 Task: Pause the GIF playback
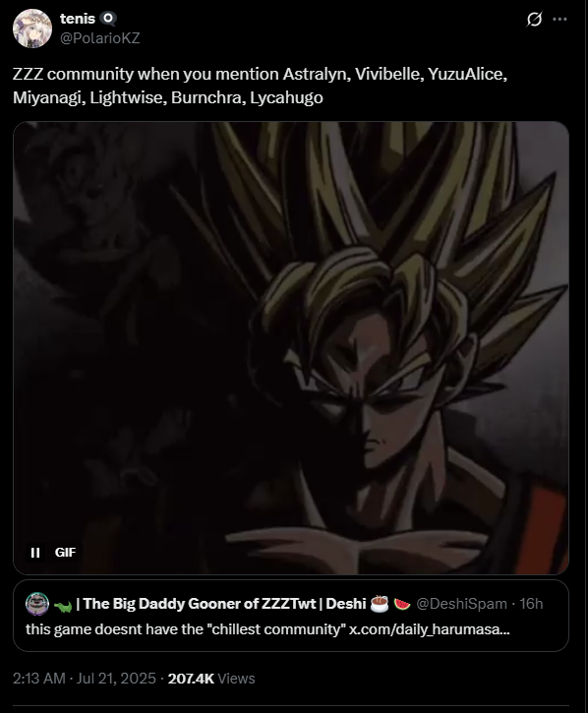[35, 553]
